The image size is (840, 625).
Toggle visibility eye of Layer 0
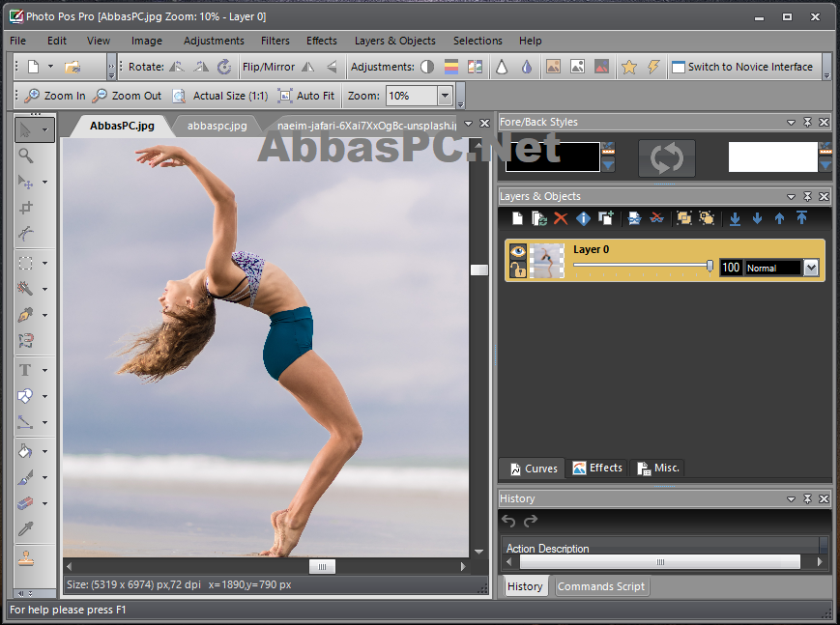(x=517, y=251)
